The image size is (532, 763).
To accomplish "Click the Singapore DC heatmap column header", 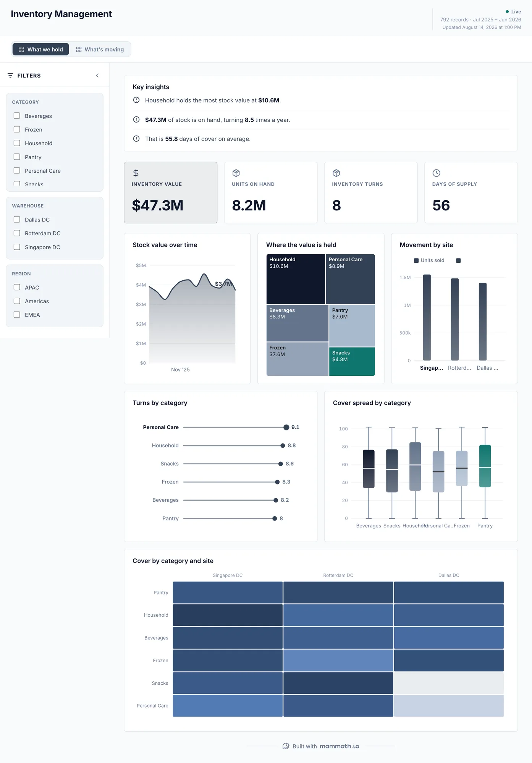I will (228, 575).
